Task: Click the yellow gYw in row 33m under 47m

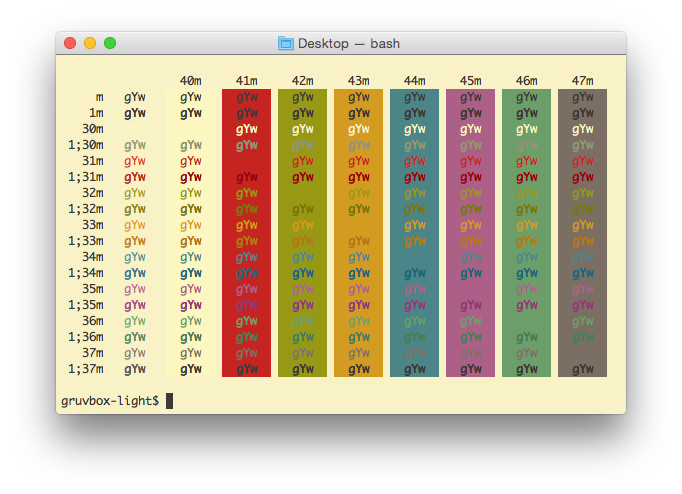Action: click(583, 226)
